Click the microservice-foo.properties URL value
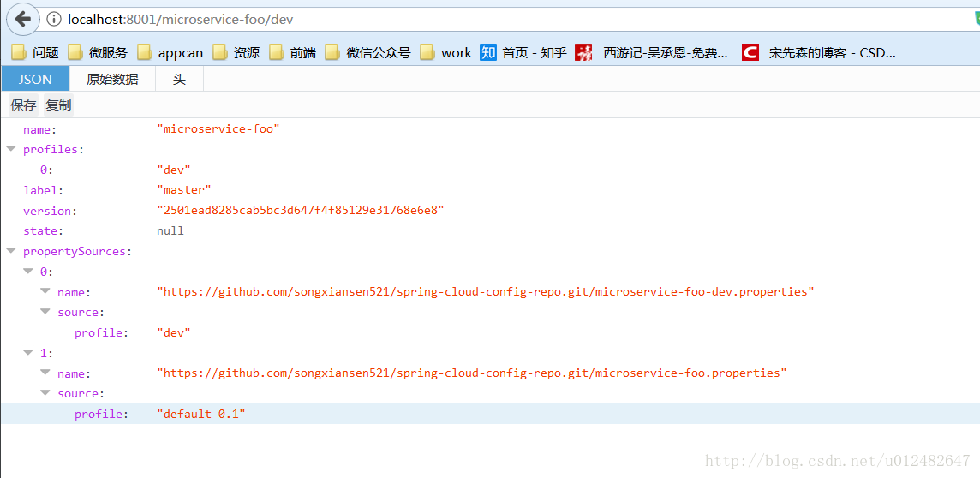980x478 pixels. [472, 373]
